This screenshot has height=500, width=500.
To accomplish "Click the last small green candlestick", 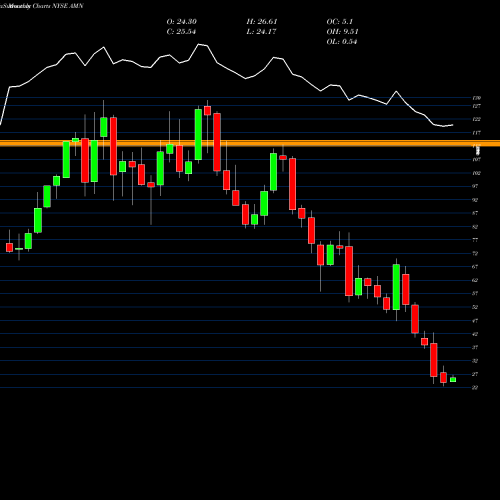I will pos(453,379).
